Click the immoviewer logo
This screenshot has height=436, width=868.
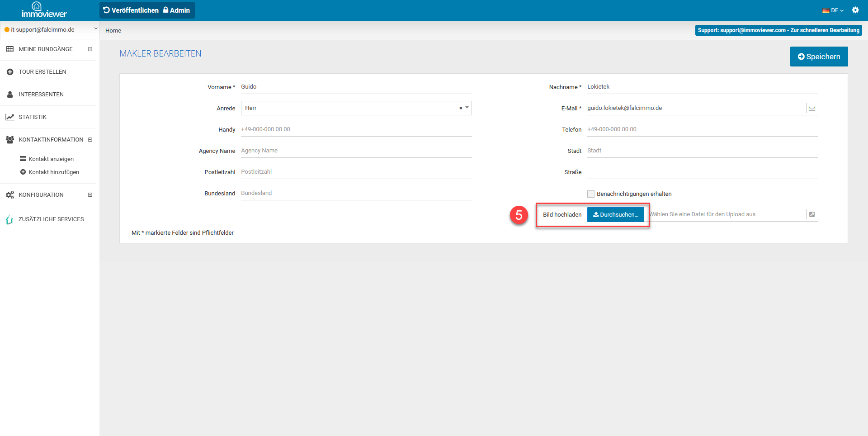tap(44, 10)
